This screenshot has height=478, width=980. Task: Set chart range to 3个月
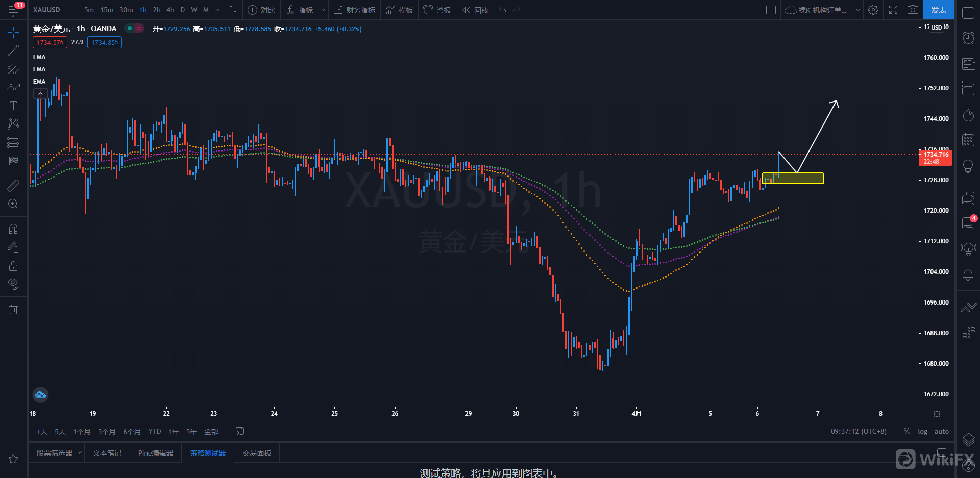107,432
